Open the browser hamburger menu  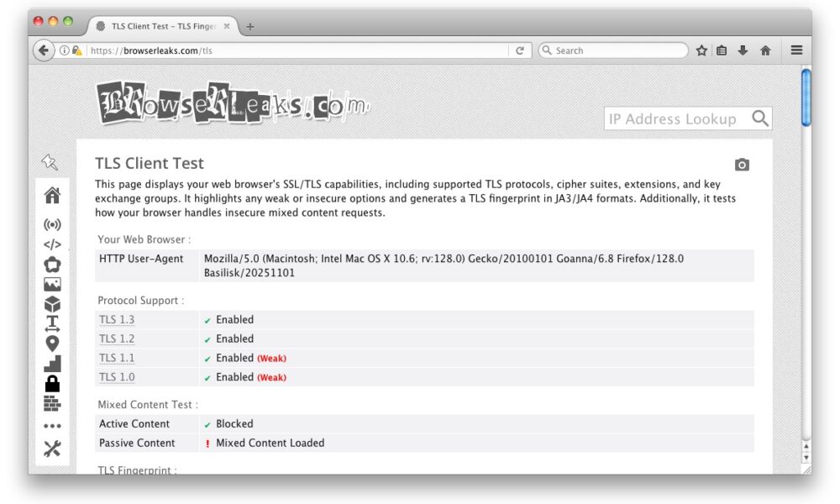coord(796,50)
